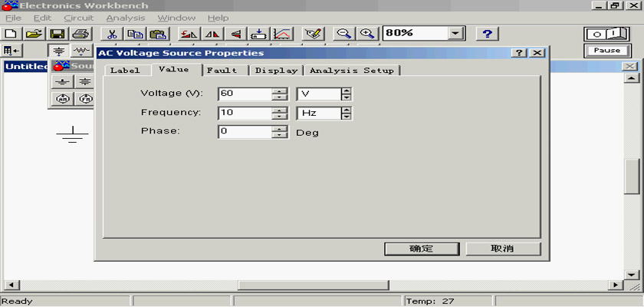Click the dialog's context help button
The image size is (644, 307).
[x=520, y=53]
